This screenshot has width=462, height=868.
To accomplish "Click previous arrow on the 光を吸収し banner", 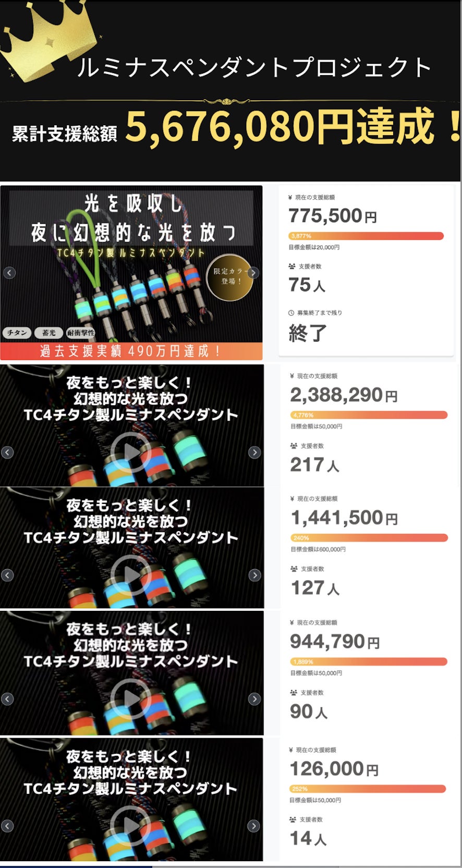I will tap(9, 273).
